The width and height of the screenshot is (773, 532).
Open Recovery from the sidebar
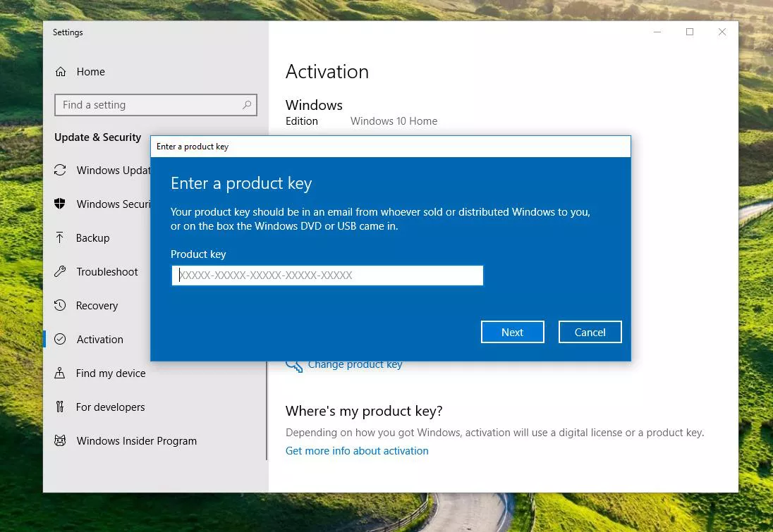(x=97, y=305)
